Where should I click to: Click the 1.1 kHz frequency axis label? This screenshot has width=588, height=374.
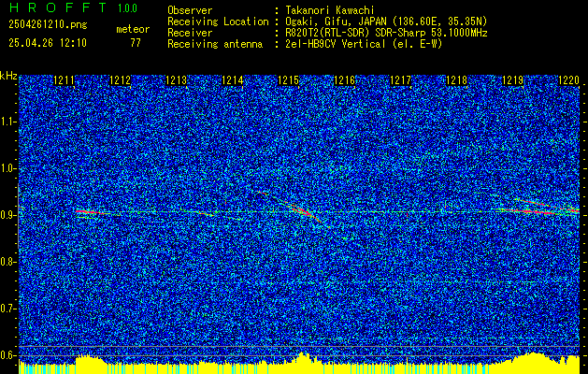click(x=7, y=122)
